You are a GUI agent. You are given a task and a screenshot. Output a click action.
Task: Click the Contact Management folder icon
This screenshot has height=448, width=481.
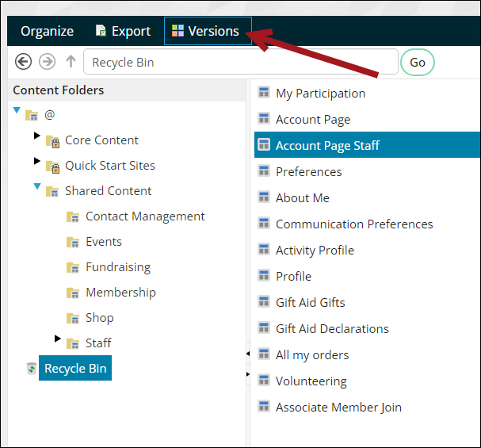[73, 217]
